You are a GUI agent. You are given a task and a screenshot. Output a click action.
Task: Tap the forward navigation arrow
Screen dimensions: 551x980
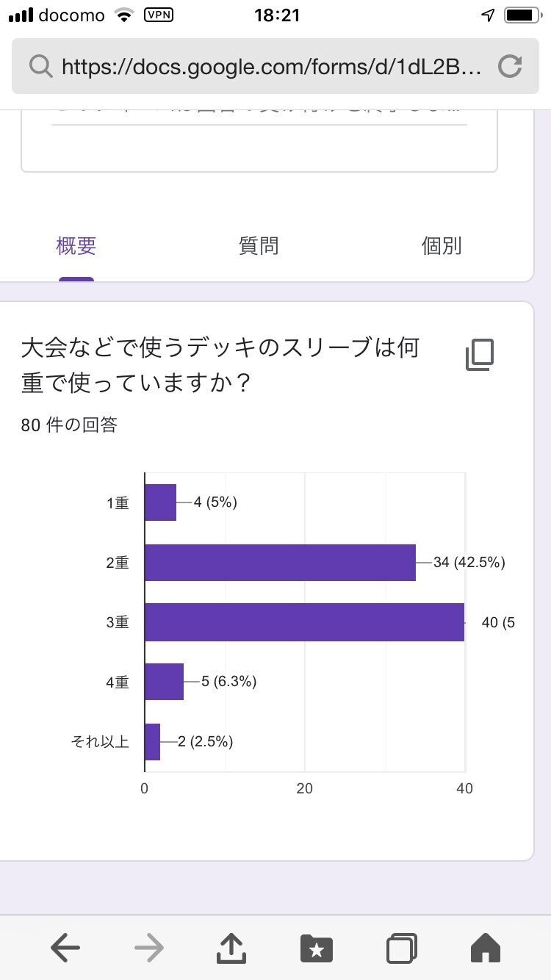click(x=148, y=948)
